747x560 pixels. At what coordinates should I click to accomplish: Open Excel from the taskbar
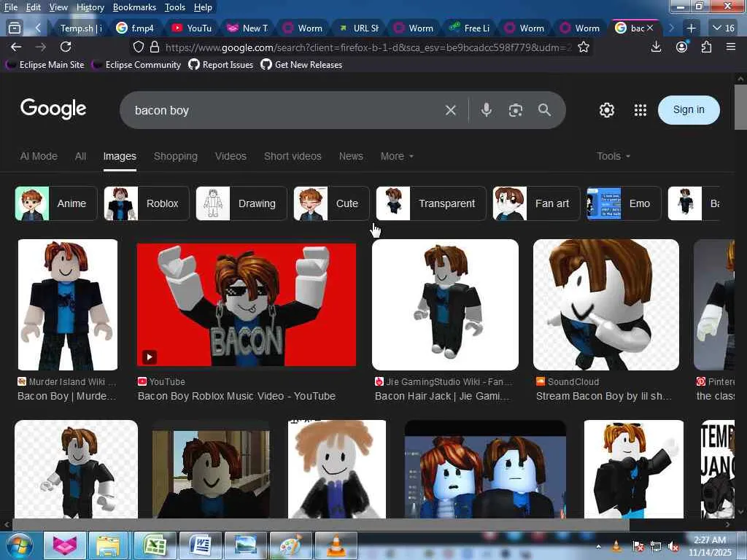(x=155, y=545)
